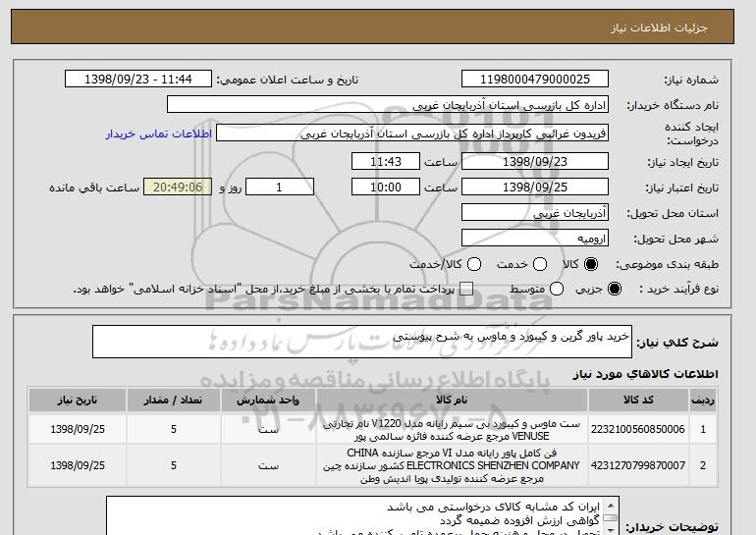Select the کالا/خدمت radio button
This screenshot has width=756, height=535.
pyautogui.click(x=474, y=264)
